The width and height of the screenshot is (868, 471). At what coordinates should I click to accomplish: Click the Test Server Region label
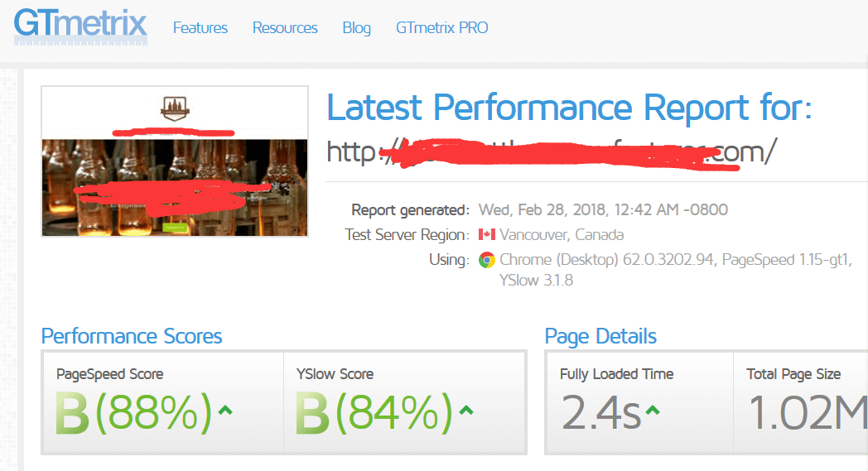coord(407,234)
